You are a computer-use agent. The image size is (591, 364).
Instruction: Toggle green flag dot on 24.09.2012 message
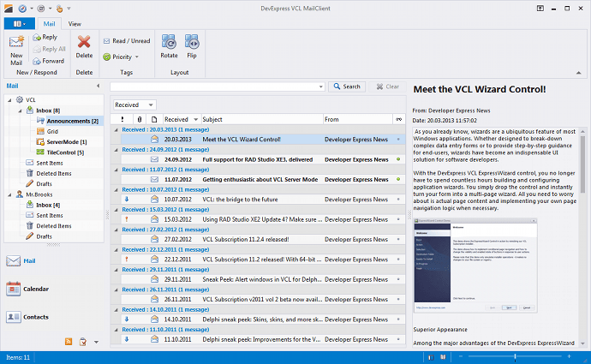click(x=398, y=159)
